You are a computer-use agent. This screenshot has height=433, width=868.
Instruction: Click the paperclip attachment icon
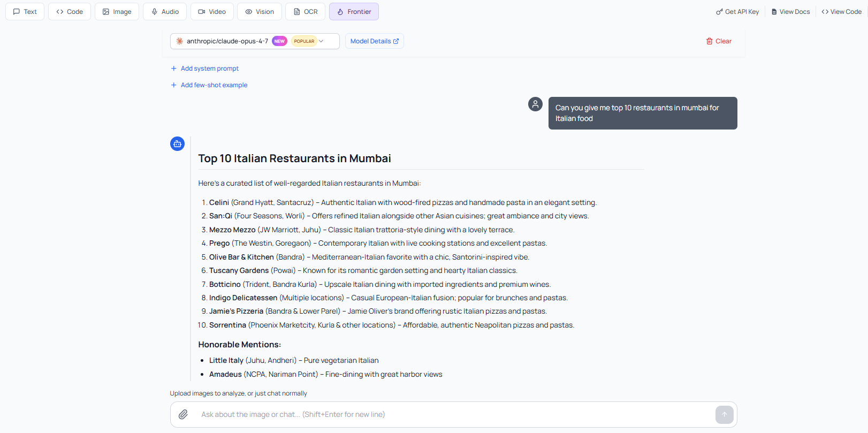pos(183,414)
